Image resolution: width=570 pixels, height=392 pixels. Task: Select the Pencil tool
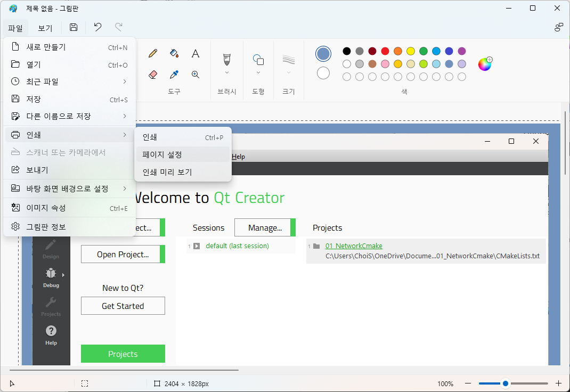tap(153, 54)
